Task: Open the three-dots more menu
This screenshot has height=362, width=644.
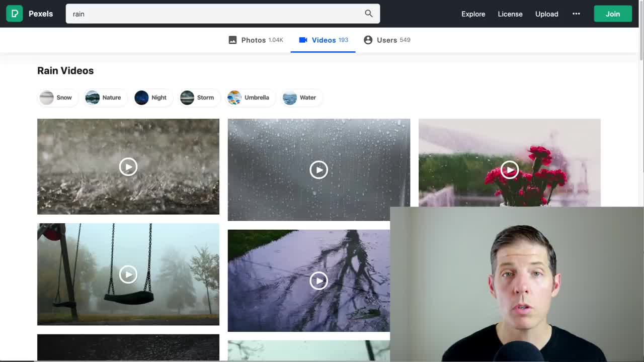Action: (x=576, y=14)
